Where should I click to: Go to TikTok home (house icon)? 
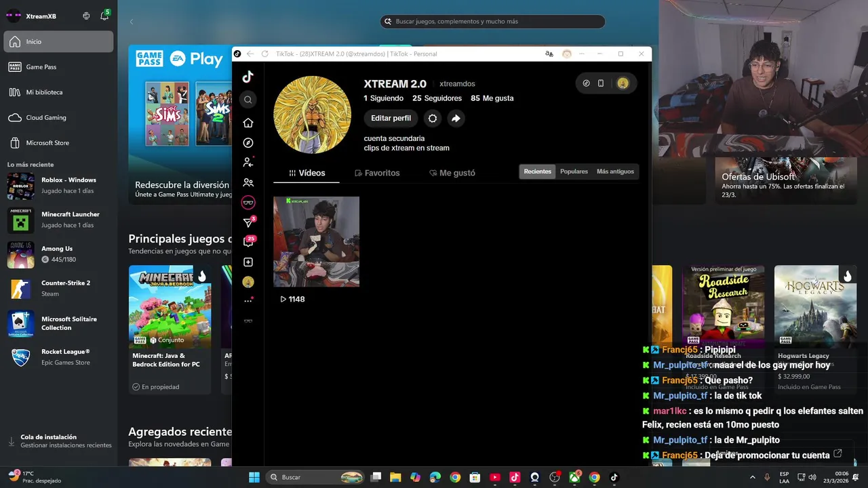click(248, 123)
